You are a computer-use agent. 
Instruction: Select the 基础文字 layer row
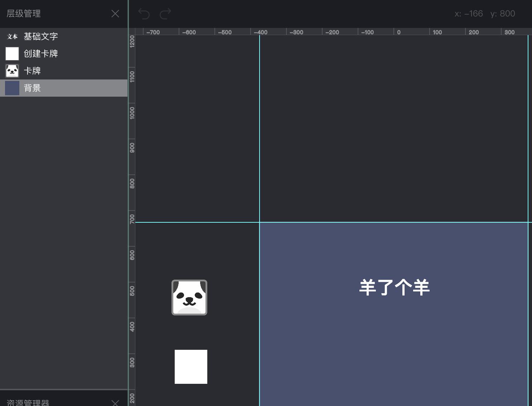(x=64, y=37)
